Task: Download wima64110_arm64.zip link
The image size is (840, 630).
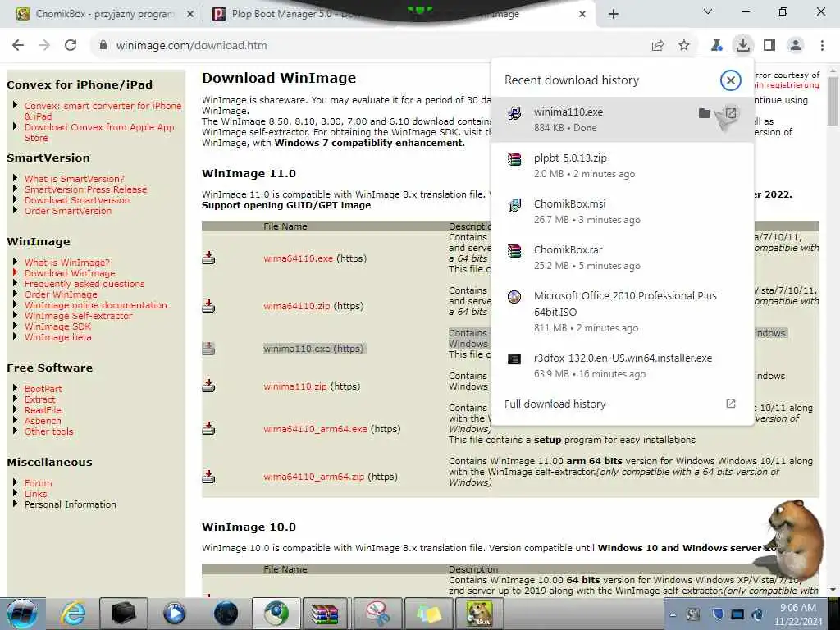Action: tap(313, 477)
